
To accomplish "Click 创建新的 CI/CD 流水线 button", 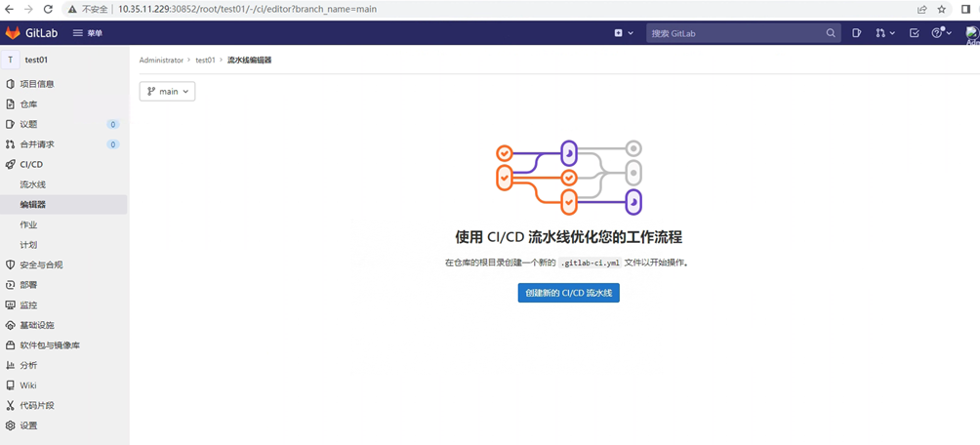I will click(568, 293).
